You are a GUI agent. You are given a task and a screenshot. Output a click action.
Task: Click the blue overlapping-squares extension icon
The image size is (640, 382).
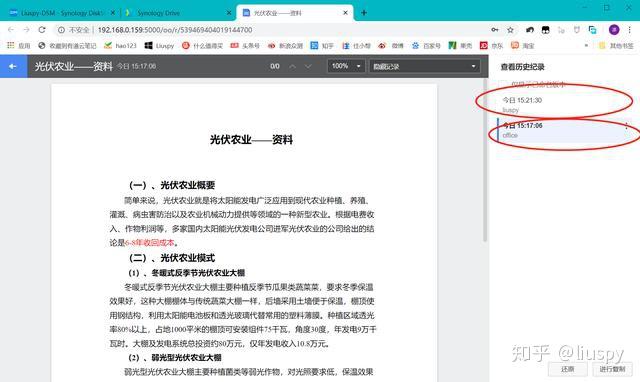tap(592, 30)
